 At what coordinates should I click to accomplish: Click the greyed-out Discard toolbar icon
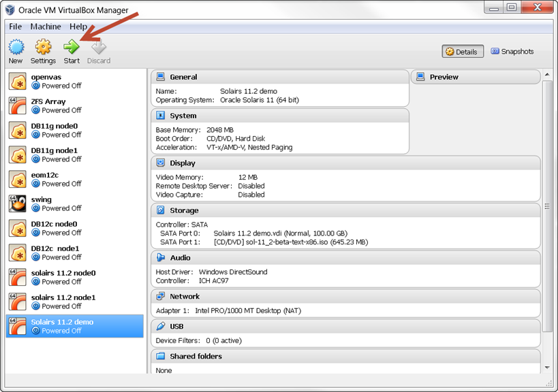(99, 47)
